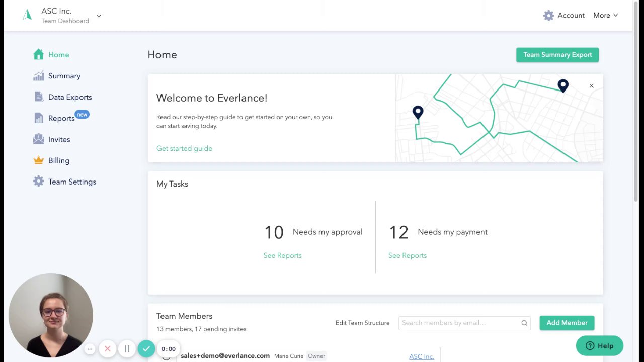Click the webcam bubble thumbnail
644x362 pixels.
[x=51, y=315]
